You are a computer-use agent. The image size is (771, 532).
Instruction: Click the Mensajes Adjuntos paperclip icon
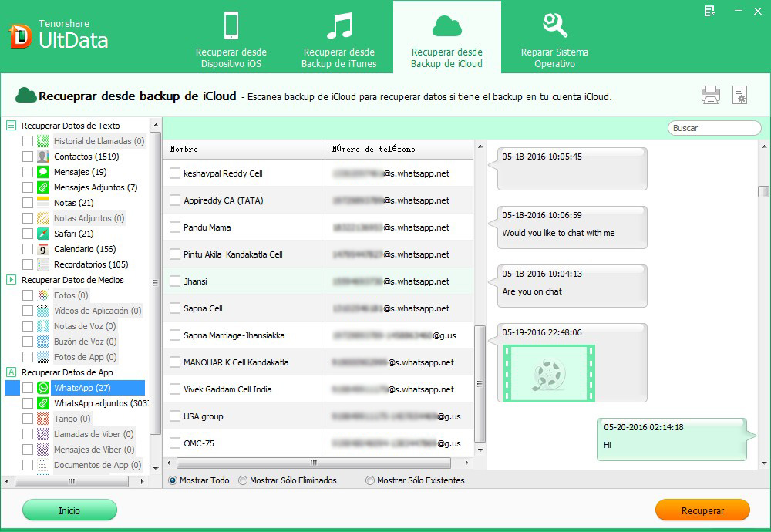tap(43, 187)
